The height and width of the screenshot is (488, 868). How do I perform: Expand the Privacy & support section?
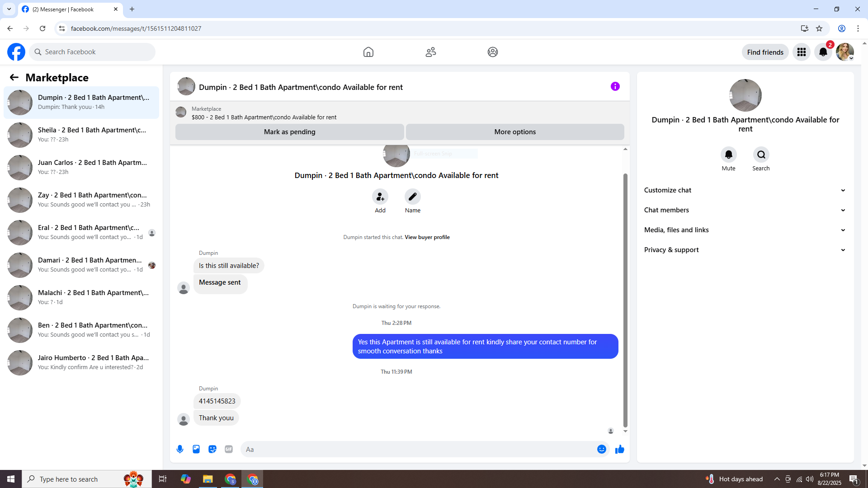click(745, 250)
